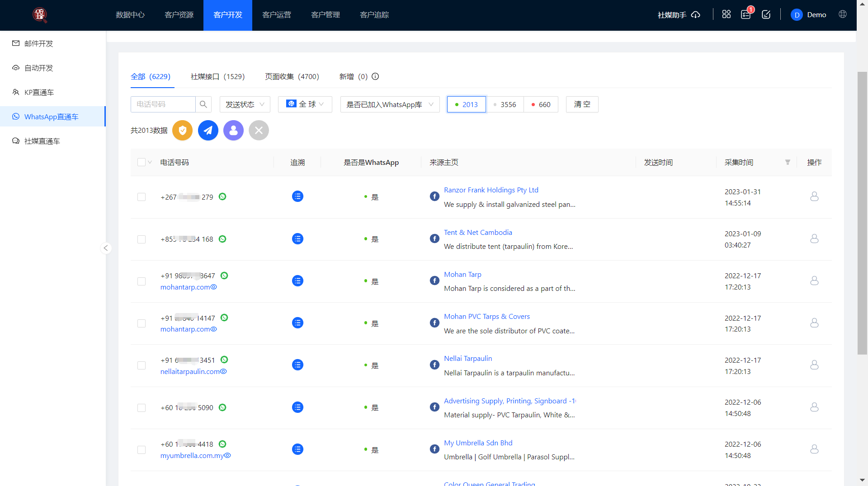Open the 客户资源 menu
The width and height of the screenshot is (868, 486).
tap(179, 15)
